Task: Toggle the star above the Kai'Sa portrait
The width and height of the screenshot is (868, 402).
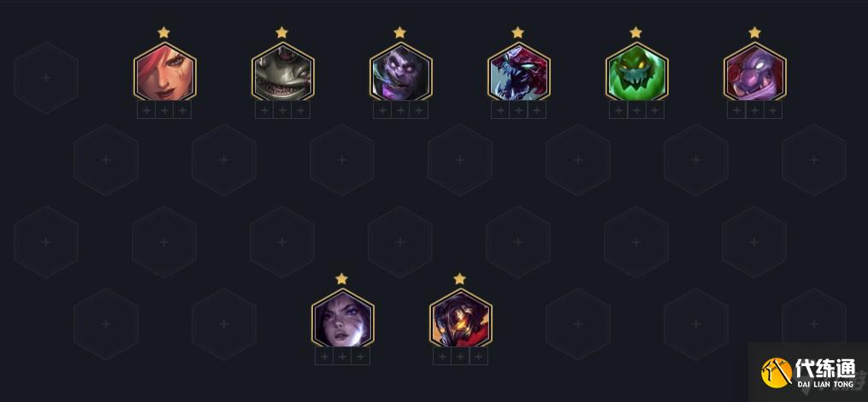Action: (x=341, y=279)
